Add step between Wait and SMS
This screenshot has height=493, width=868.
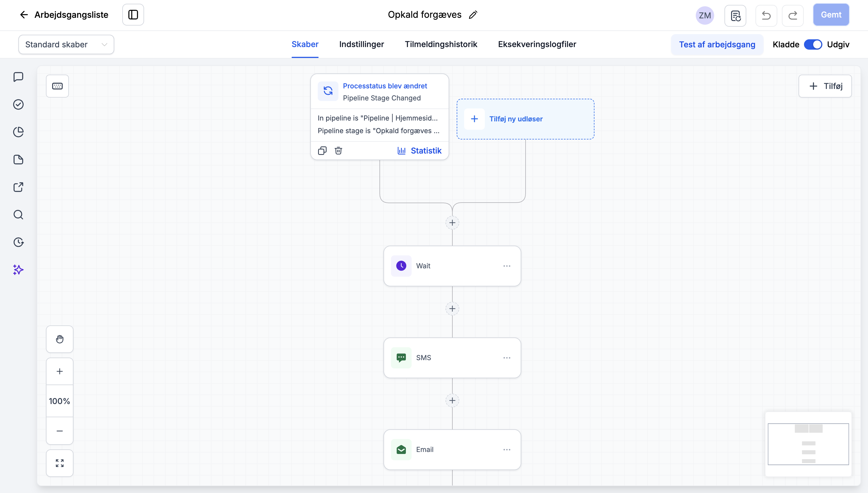pyautogui.click(x=452, y=308)
